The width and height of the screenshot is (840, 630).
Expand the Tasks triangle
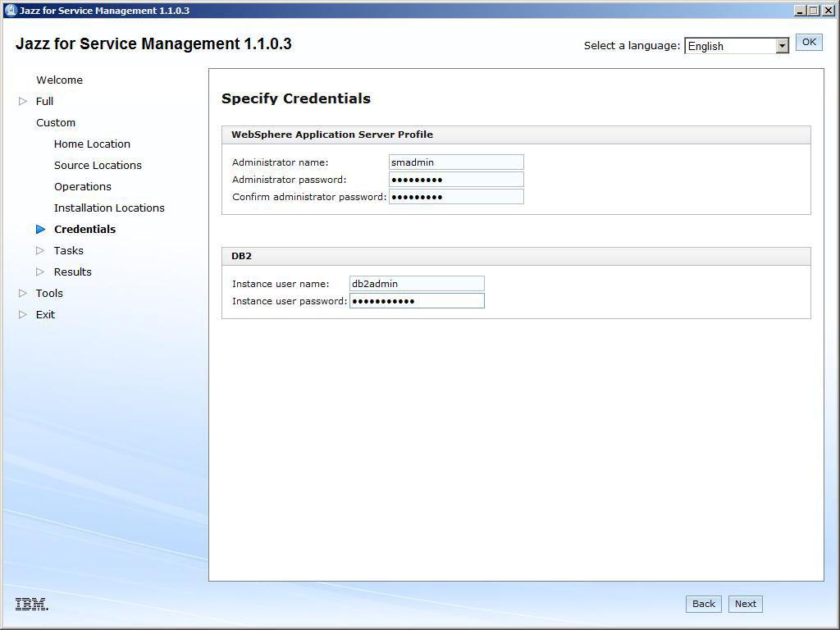[x=40, y=251]
